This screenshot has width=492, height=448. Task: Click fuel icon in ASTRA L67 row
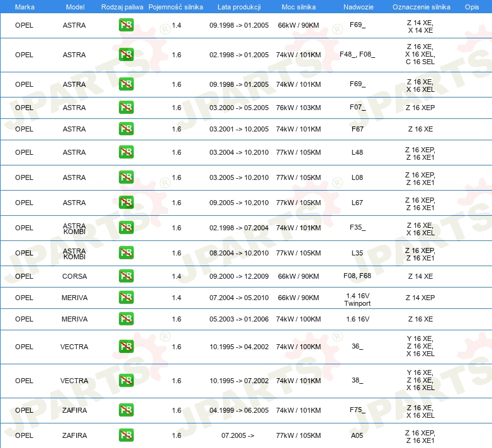coord(126,203)
